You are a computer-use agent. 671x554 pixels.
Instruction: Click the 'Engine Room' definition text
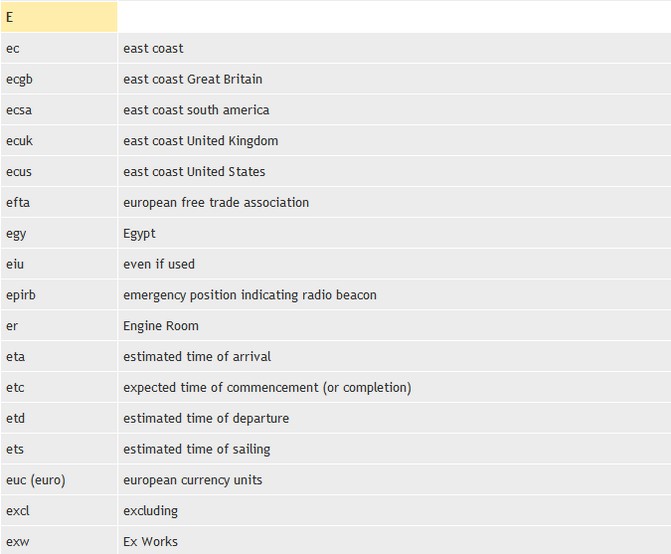tap(160, 326)
